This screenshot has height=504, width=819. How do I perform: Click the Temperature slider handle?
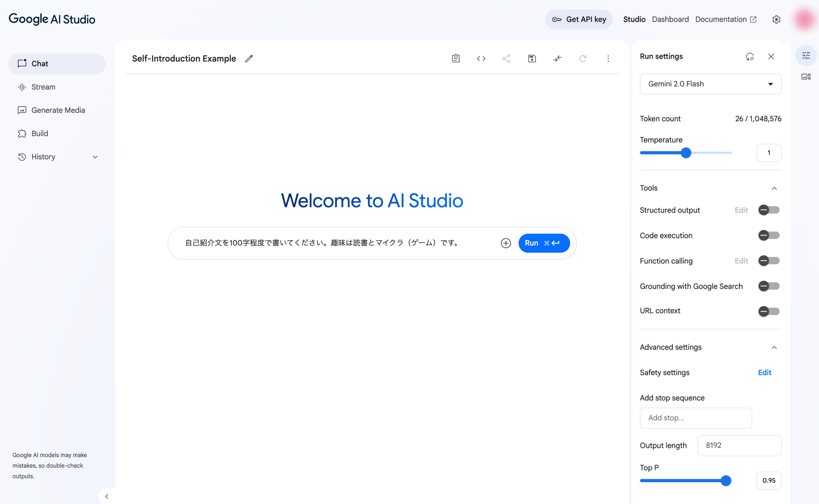(686, 153)
